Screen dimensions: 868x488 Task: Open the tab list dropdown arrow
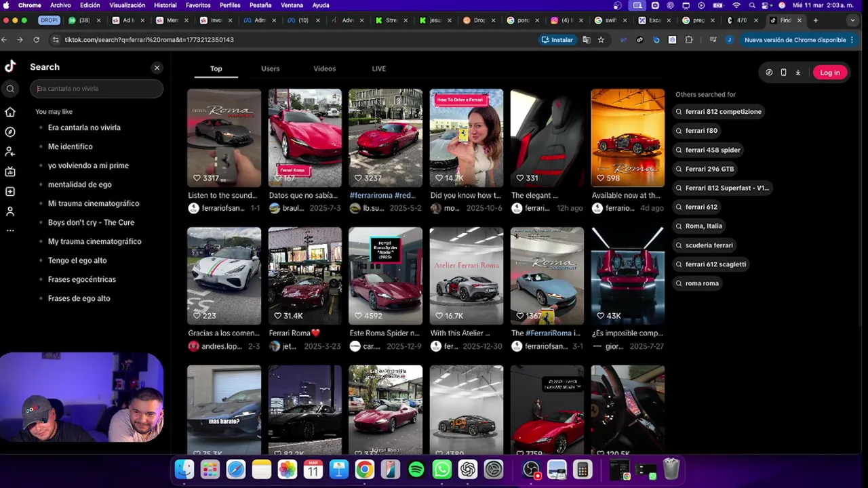(x=852, y=20)
